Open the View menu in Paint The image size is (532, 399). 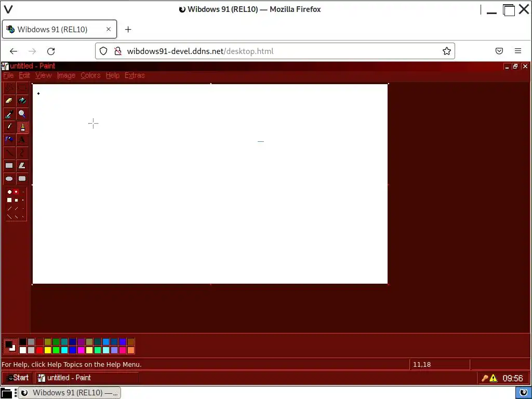[x=44, y=75]
